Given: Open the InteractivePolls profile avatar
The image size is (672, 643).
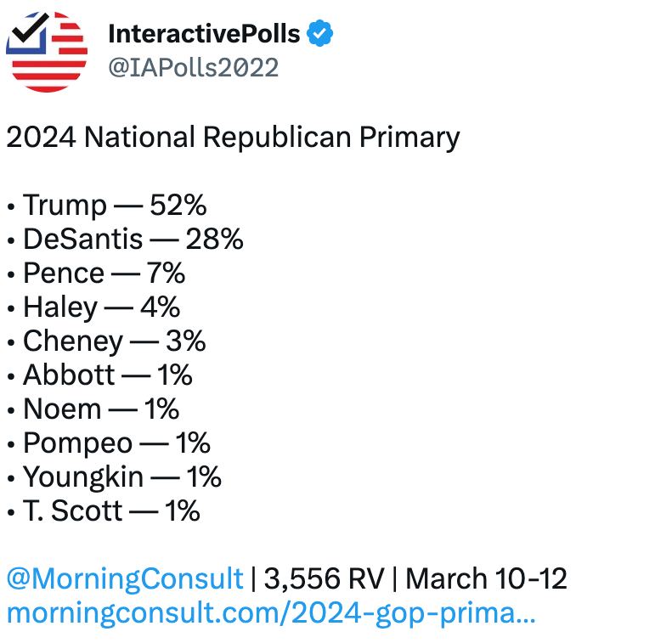Looking at the screenshot, I should tap(47, 52).
